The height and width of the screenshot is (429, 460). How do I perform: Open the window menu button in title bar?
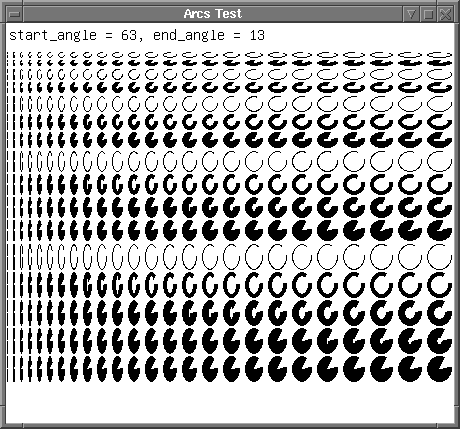(x=14, y=14)
